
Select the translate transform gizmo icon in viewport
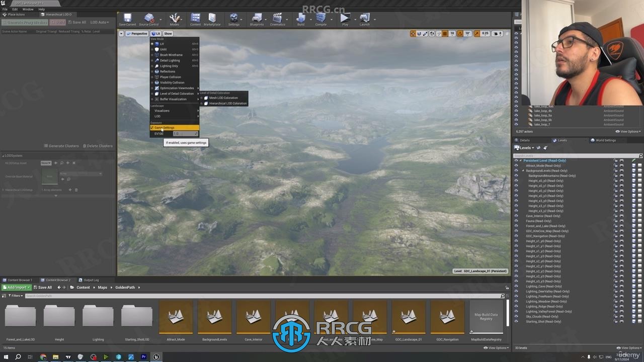pyautogui.click(x=413, y=34)
